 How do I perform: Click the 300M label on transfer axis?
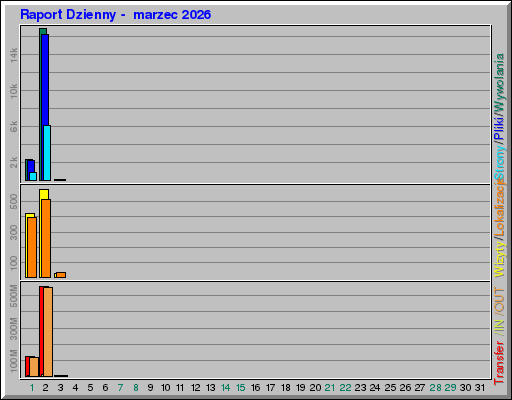[13, 329]
